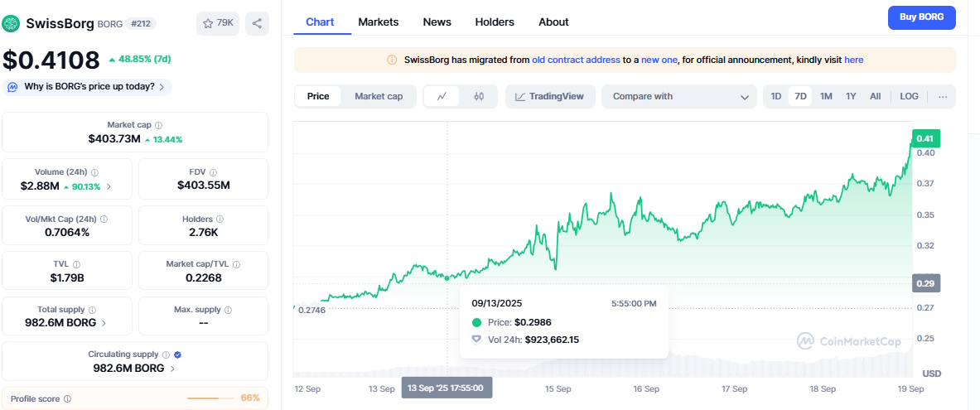Toggle chart to Market cap view
Viewport: 980px width, 410px height.
tap(379, 96)
